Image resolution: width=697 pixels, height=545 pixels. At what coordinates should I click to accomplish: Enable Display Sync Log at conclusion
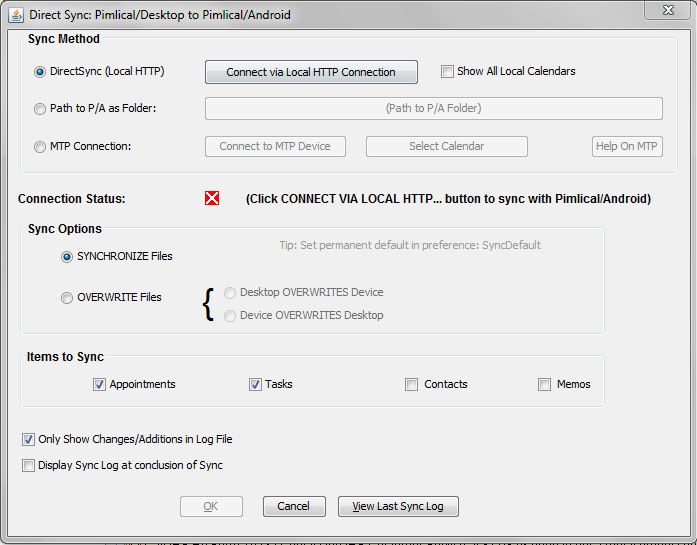[28, 465]
